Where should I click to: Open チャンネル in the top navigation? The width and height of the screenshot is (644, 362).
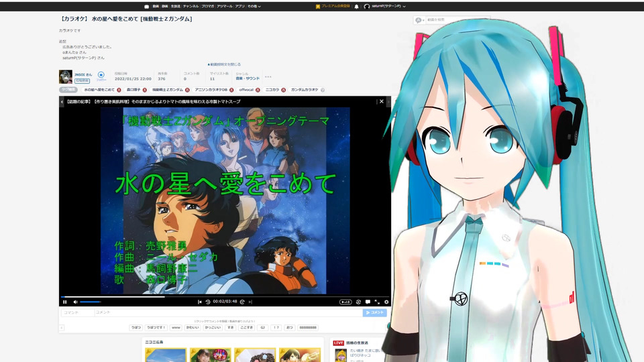coord(191,6)
